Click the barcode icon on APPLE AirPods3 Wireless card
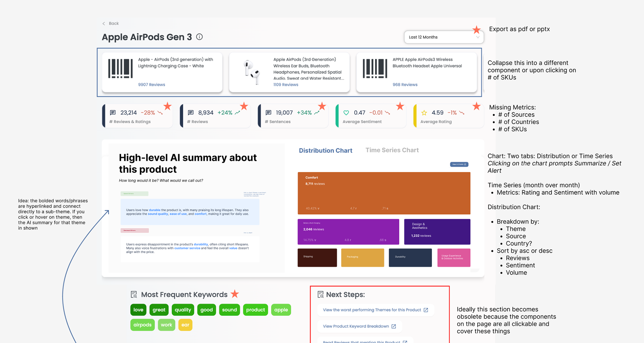 pyautogui.click(x=375, y=68)
